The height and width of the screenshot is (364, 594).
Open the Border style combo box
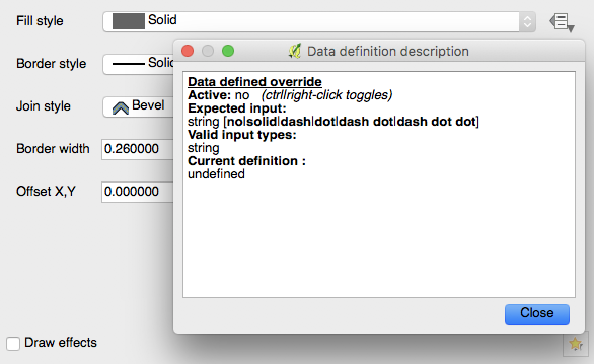click(x=138, y=64)
